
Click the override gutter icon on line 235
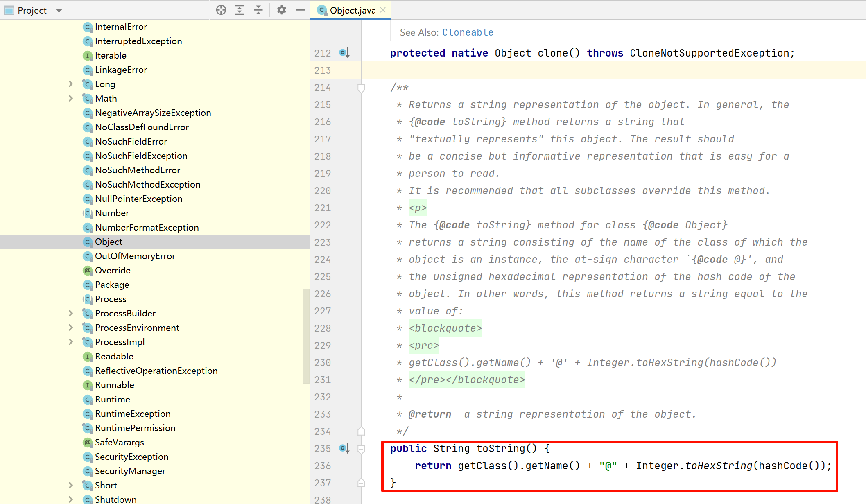point(344,448)
